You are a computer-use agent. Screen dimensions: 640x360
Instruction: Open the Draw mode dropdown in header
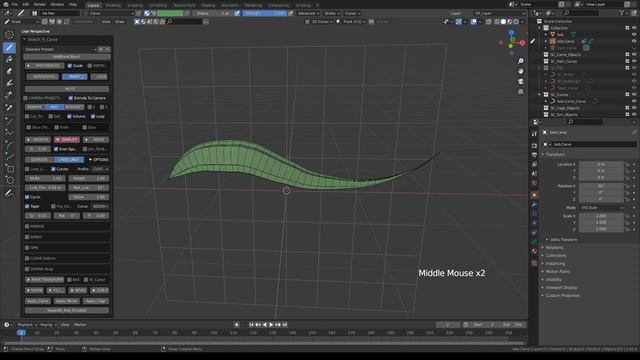21,22
